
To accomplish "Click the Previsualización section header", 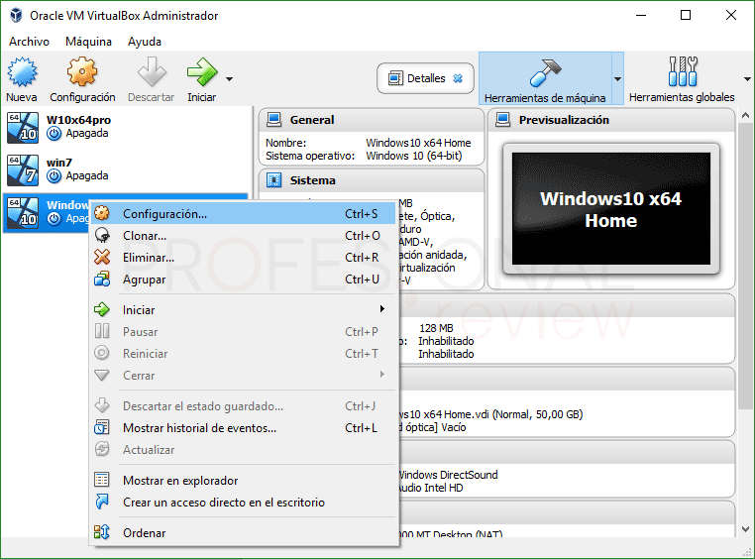I will coord(611,120).
